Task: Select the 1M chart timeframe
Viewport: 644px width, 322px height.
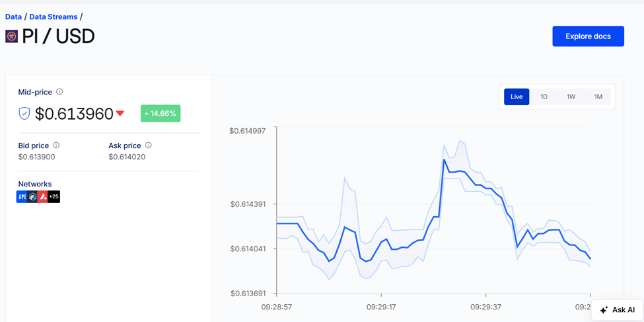Action: pos(598,97)
